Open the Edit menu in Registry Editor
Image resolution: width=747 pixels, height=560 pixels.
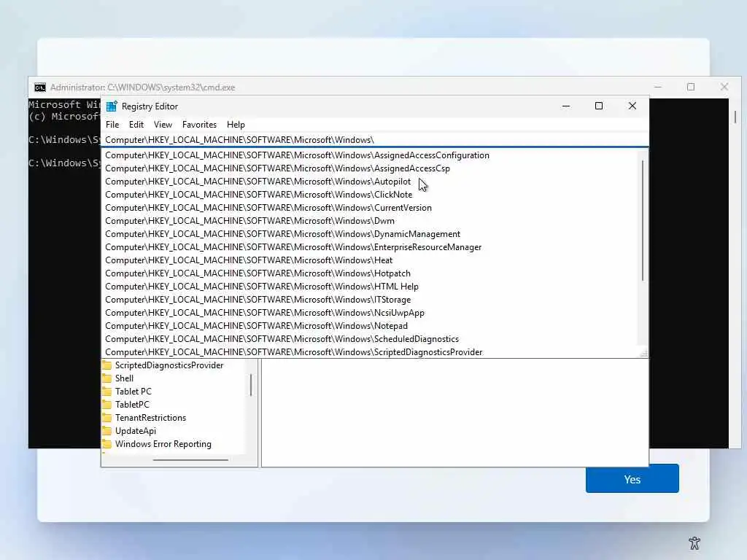coord(136,124)
